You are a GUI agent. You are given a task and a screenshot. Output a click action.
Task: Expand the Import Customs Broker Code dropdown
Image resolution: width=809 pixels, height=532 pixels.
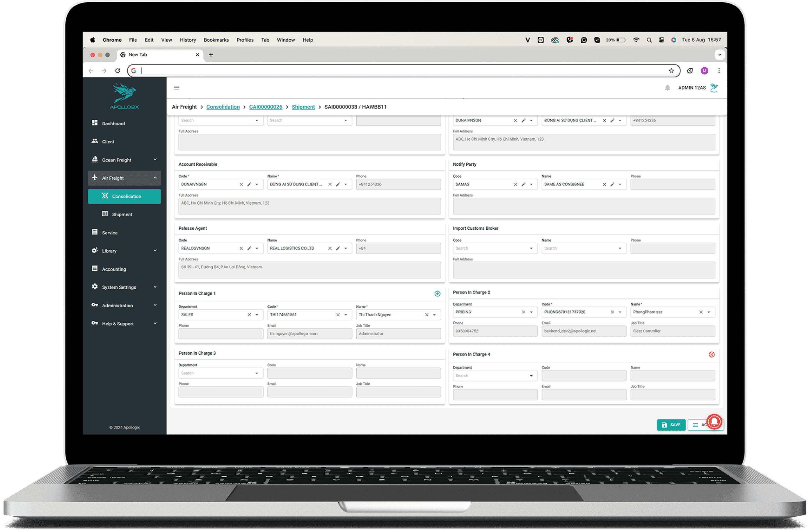click(x=530, y=248)
